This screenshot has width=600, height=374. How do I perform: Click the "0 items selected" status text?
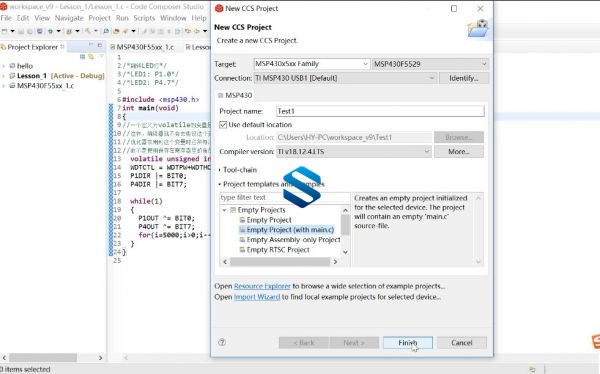(25, 369)
